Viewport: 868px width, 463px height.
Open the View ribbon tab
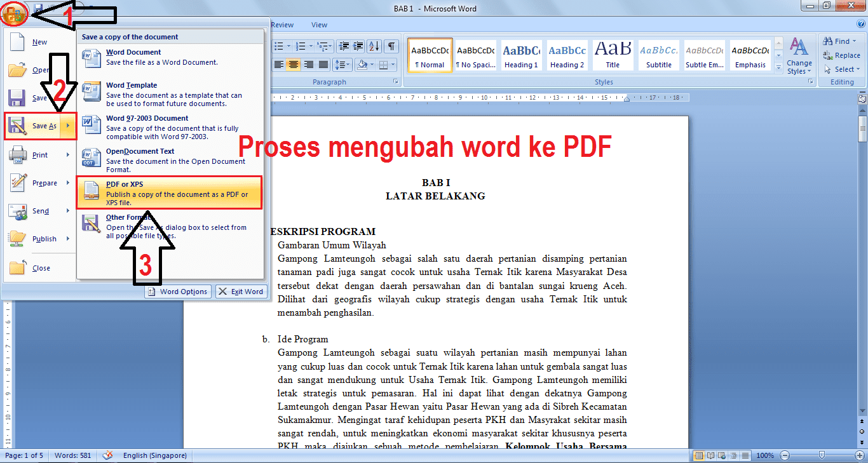tap(319, 25)
